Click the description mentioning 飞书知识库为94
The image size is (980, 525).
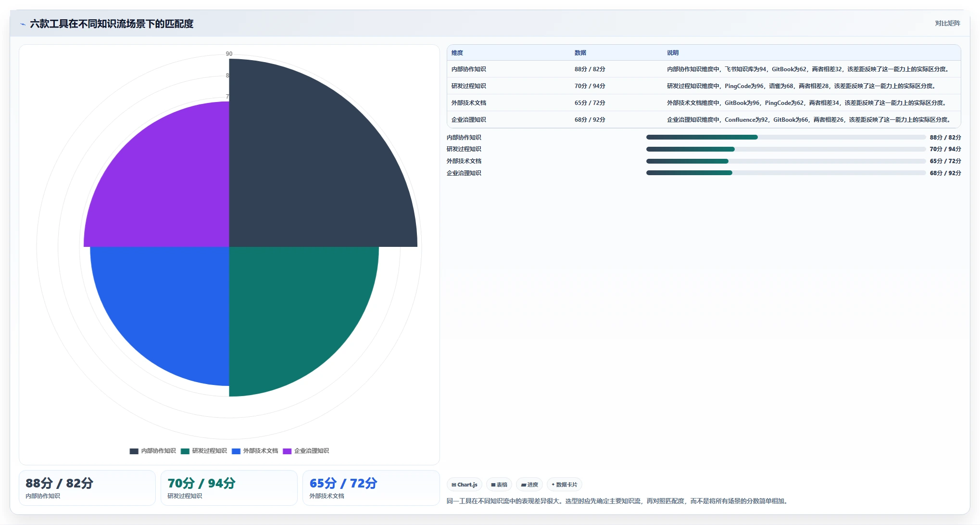point(809,69)
